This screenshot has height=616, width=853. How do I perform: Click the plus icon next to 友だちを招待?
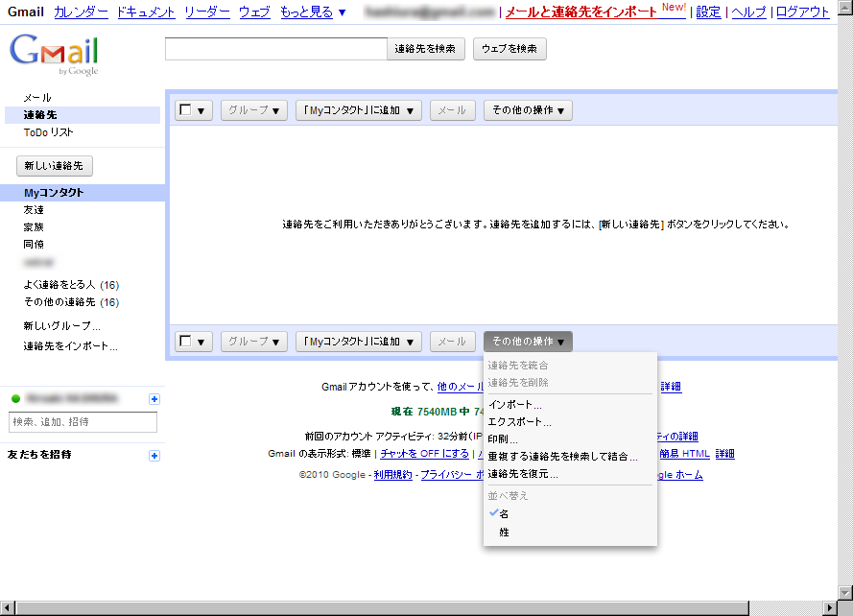[154, 456]
